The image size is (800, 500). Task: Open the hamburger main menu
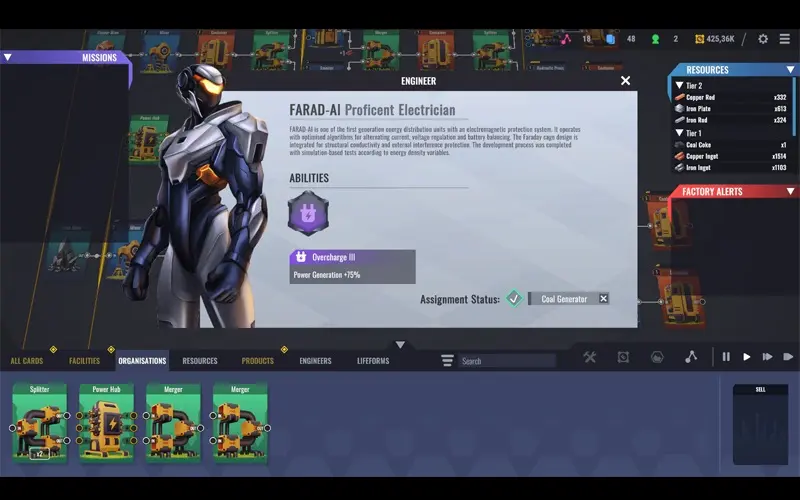[x=785, y=39]
